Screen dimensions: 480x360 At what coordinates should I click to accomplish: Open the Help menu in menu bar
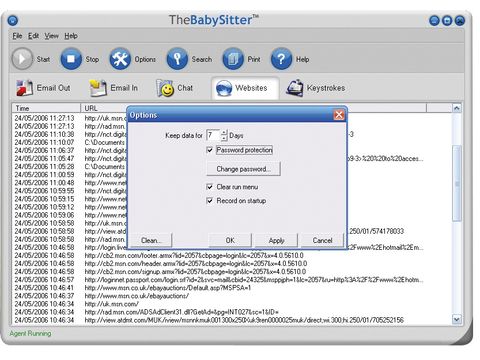coord(71,36)
